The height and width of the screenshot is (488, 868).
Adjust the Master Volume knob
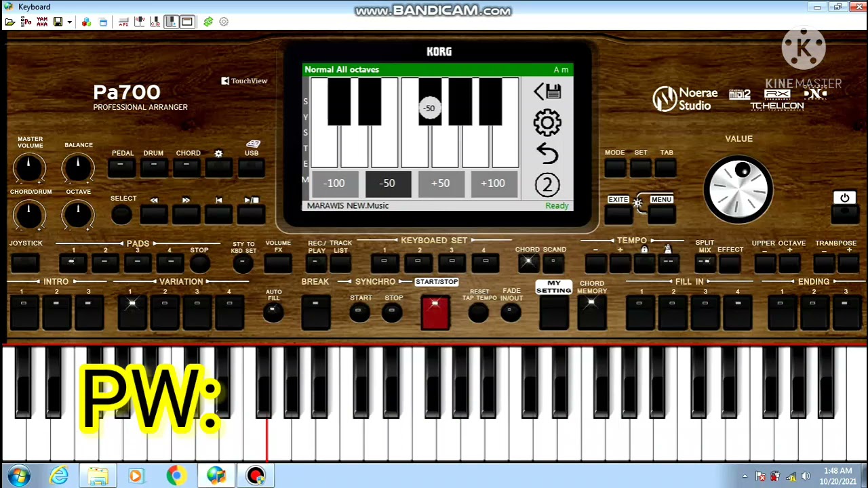pyautogui.click(x=29, y=167)
